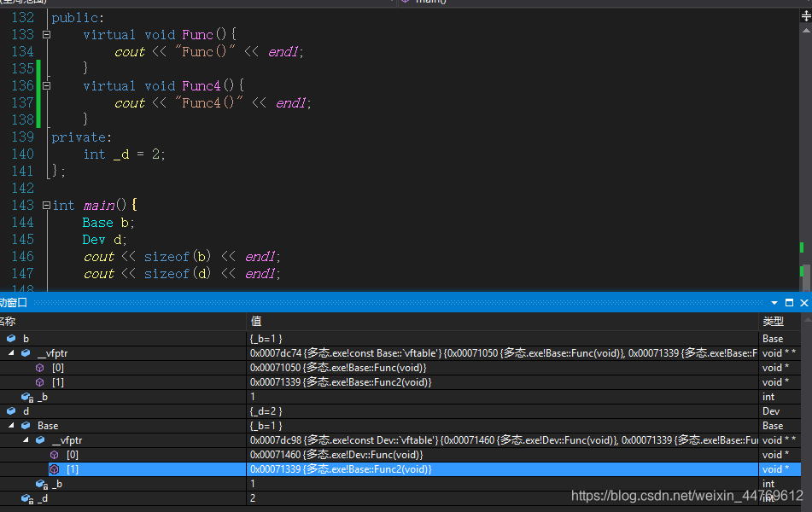
Task: Click on 'Base b;' declaration in code
Action: [108, 223]
